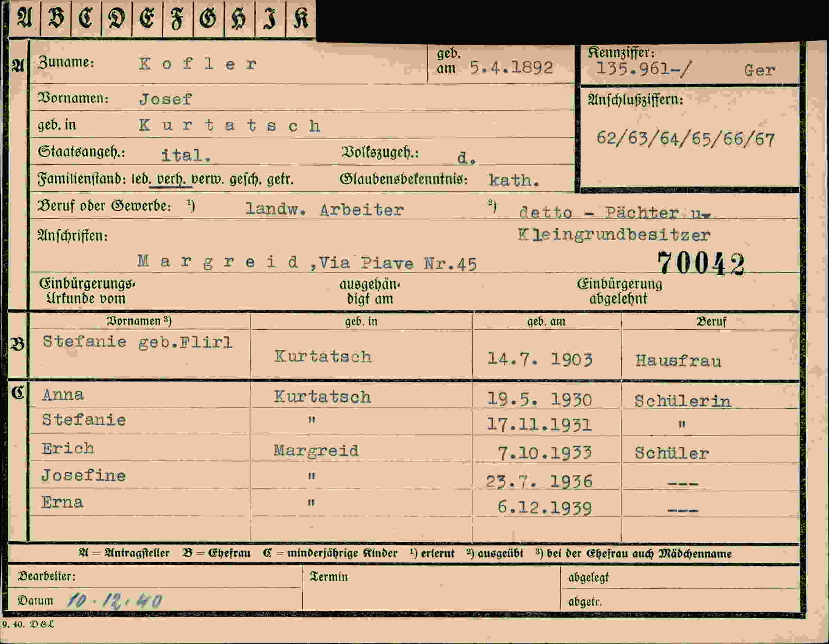
Task: Click the first name "Josef"
Action: (x=165, y=99)
